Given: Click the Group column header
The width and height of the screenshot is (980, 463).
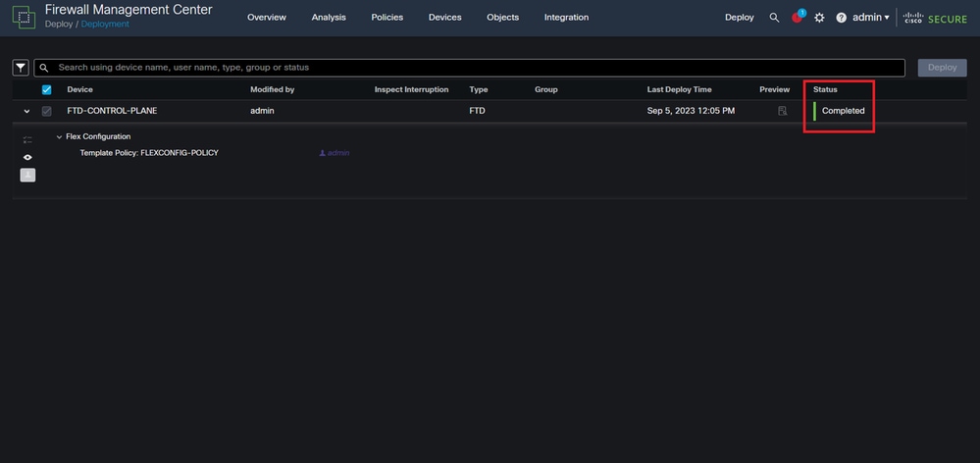Looking at the screenshot, I should [x=546, y=89].
